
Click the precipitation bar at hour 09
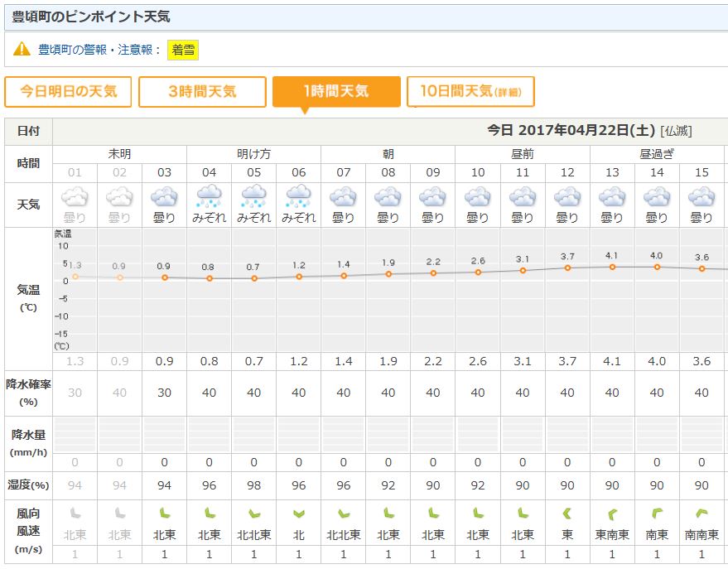click(432, 435)
